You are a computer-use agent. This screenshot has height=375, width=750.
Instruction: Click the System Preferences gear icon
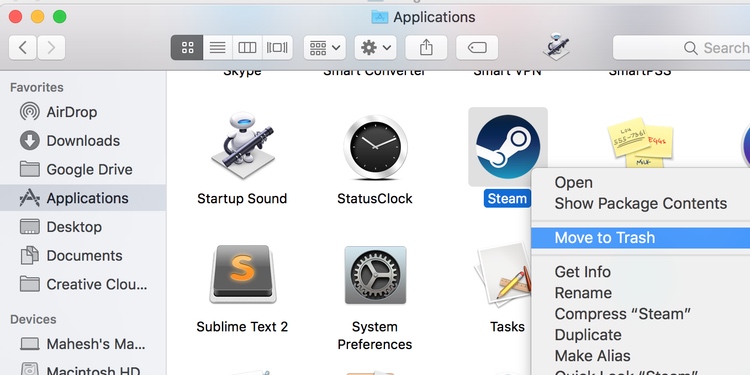[375, 275]
